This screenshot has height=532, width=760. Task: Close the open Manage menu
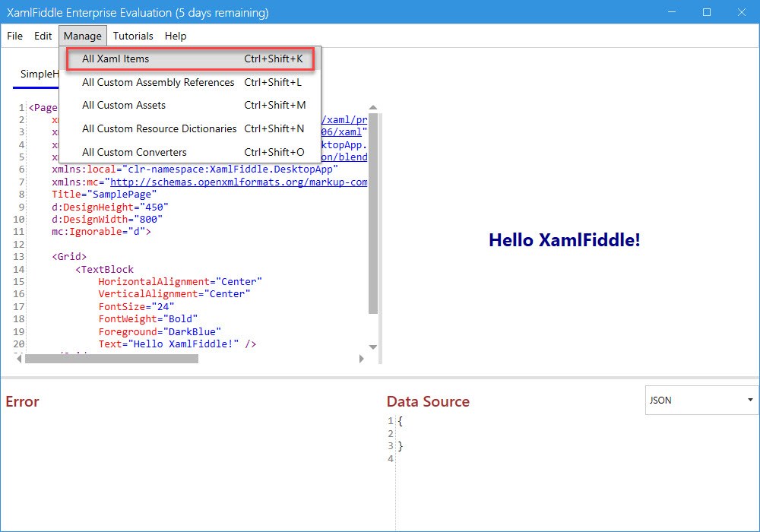pyautogui.click(x=83, y=36)
